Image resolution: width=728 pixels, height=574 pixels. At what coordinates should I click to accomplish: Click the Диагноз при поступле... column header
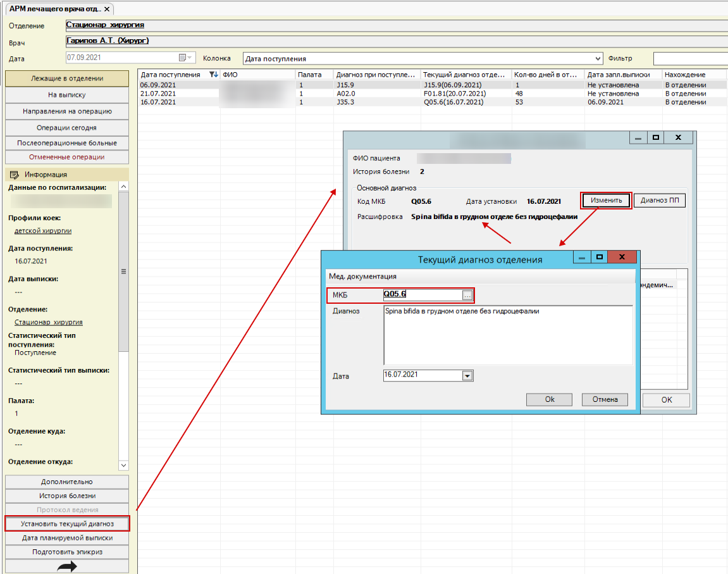377,74
